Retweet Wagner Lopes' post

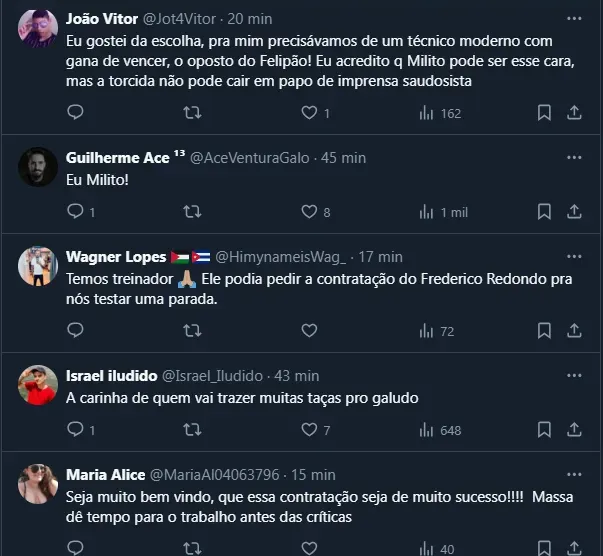pyautogui.click(x=193, y=331)
